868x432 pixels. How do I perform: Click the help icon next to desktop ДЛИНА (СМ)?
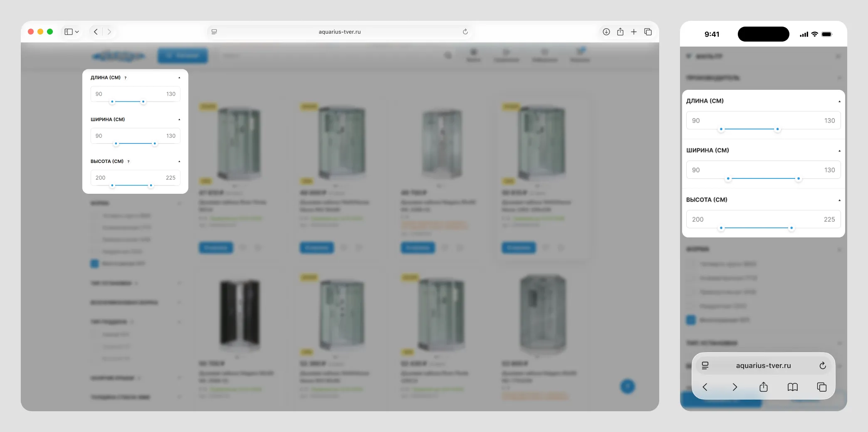(125, 78)
